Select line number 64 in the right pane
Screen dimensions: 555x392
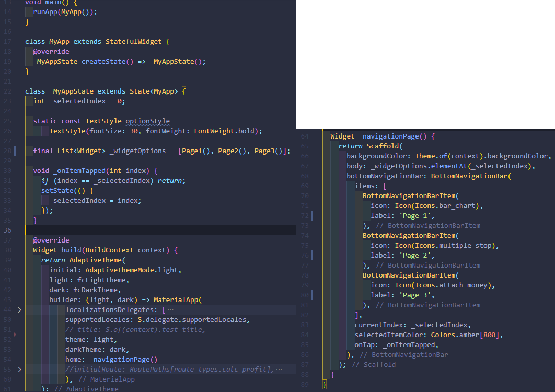[x=305, y=136]
